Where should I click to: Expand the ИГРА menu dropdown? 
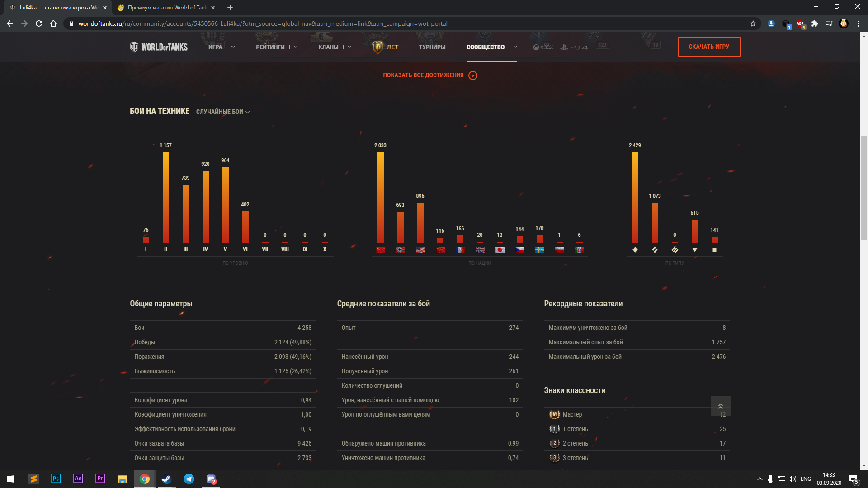click(x=233, y=47)
